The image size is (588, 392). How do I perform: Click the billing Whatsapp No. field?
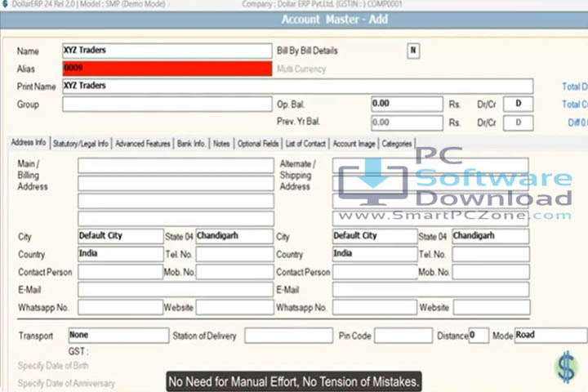click(121, 307)
